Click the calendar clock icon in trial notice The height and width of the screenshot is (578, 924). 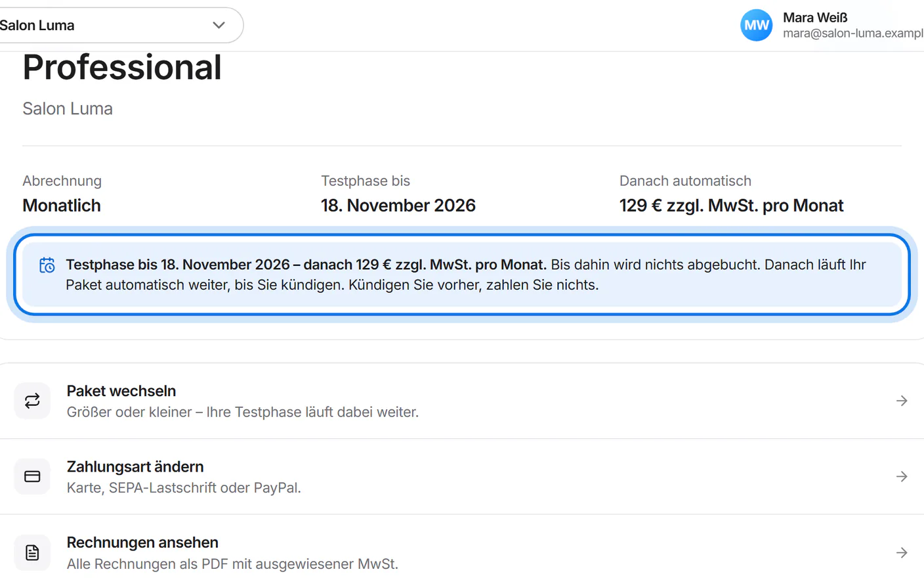47,265
